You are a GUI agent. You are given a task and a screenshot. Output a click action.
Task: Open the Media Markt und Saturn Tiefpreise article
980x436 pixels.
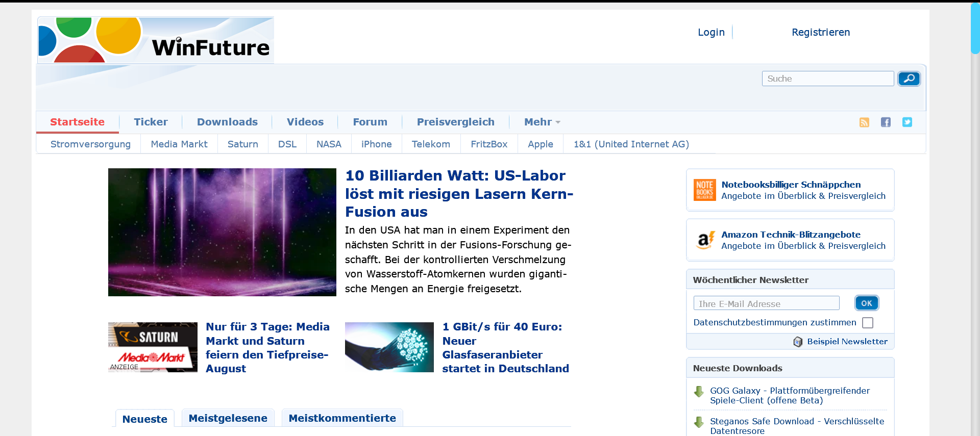tap(267, 347)
